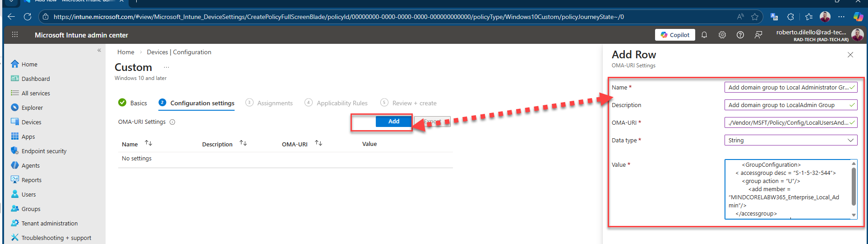Click into the Description input field
The width and height of the screenshot is (868, 244).
coord(786,105)
